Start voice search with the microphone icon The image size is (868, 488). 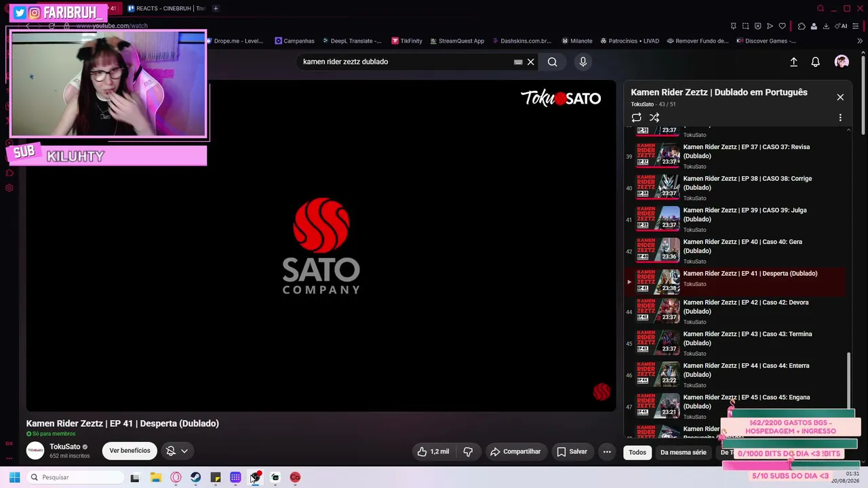click(583, 62)
